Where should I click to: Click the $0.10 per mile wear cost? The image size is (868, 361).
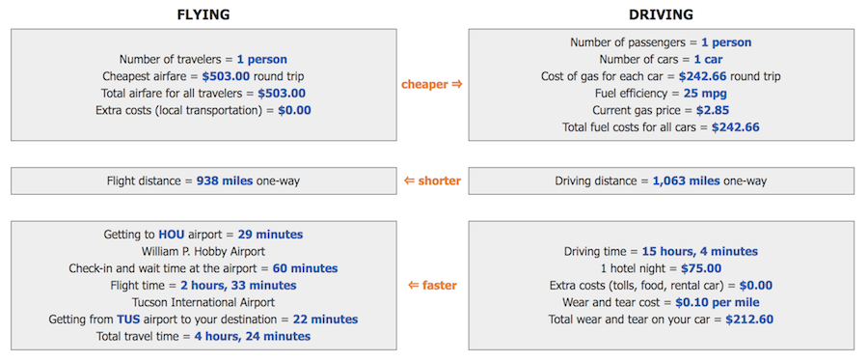pyautogui.click(x=718, y=302)
